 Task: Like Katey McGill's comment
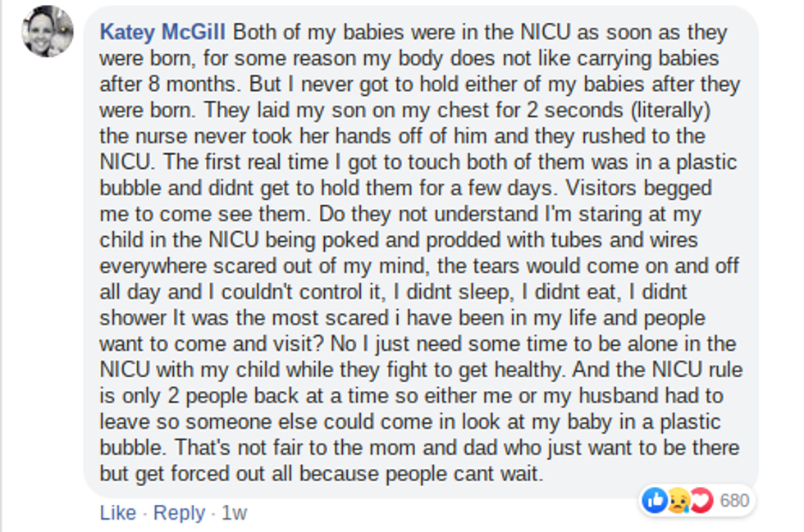(117, 513)
